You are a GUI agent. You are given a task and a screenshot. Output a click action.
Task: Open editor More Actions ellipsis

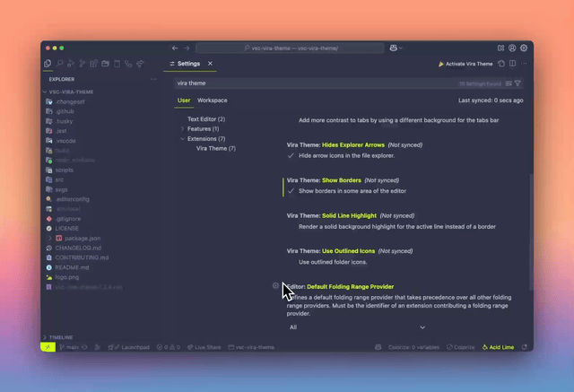click(524, 64)
